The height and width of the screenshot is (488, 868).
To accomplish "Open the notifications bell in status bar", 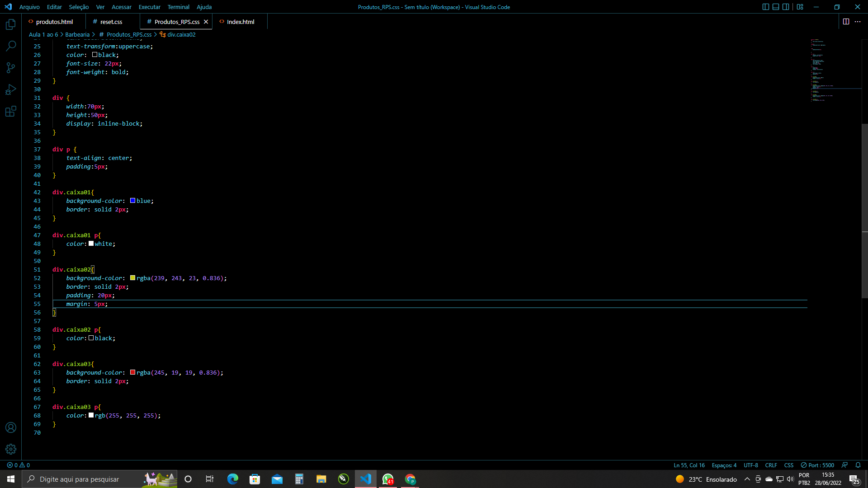I will [x=858, y=465].
